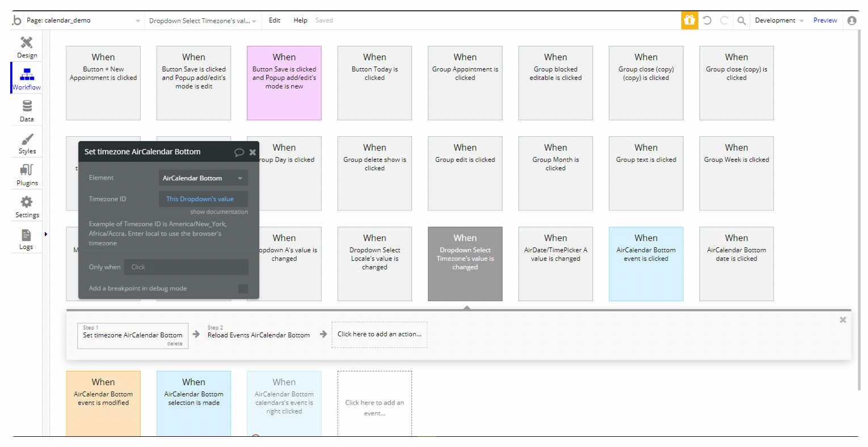This screenshot has width=868, height=447.
Task: Open the Logs icon in sidebar
Action: pyautogui.click(x=26, y=235)
